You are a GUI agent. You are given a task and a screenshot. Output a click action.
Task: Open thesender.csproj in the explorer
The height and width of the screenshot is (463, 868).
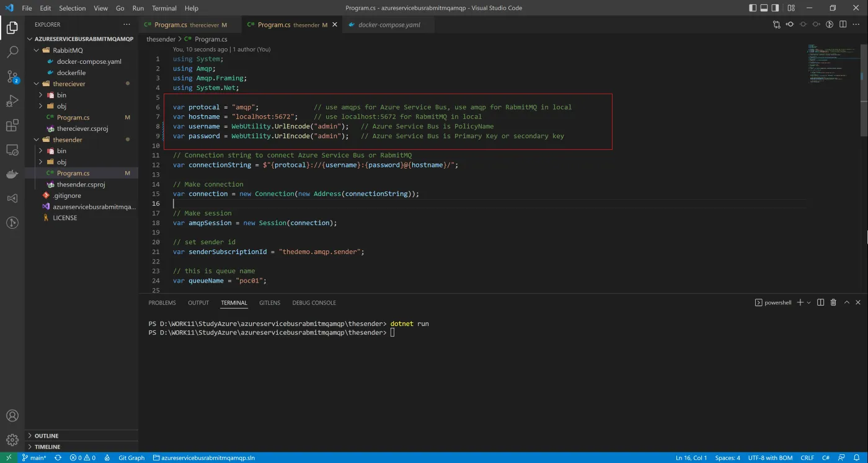(x=81, y=185)
